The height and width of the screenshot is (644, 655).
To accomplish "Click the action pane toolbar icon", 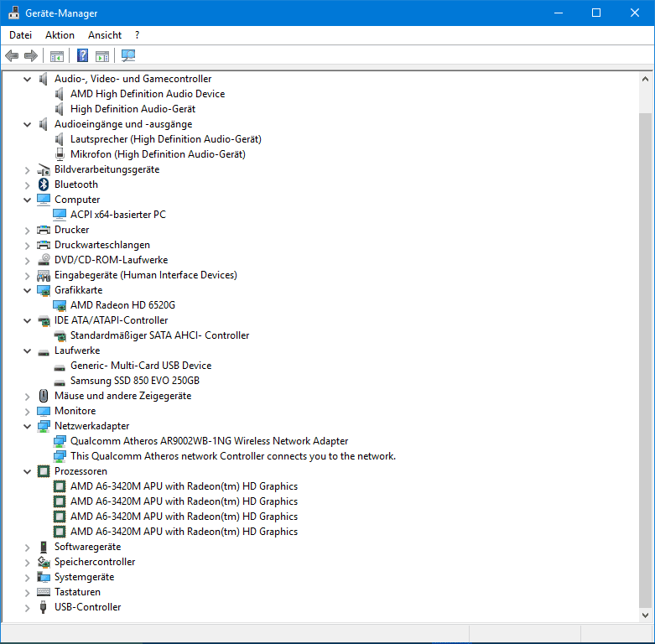I will 102,56.
